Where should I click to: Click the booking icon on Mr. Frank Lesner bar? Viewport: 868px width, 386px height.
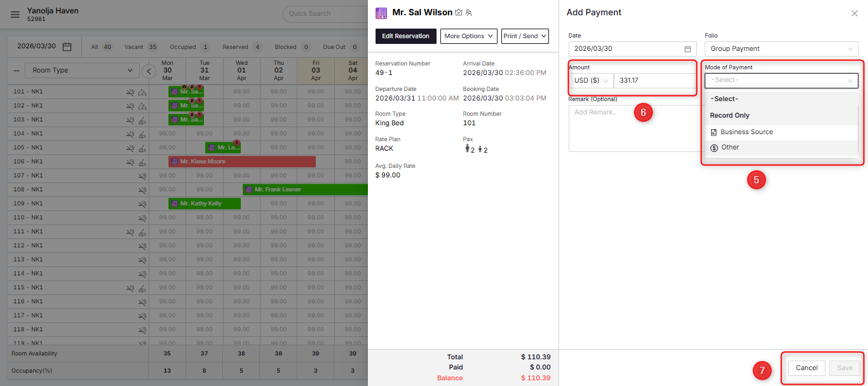point(249,190)
